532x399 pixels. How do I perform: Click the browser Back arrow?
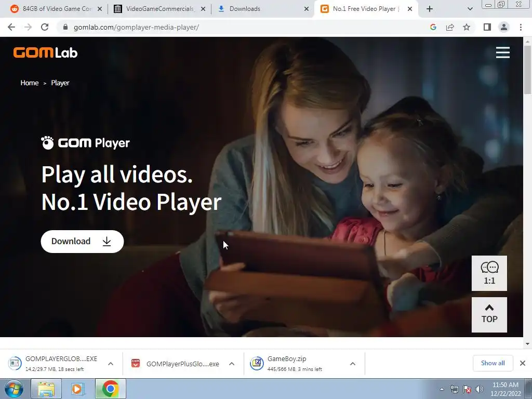11,27
